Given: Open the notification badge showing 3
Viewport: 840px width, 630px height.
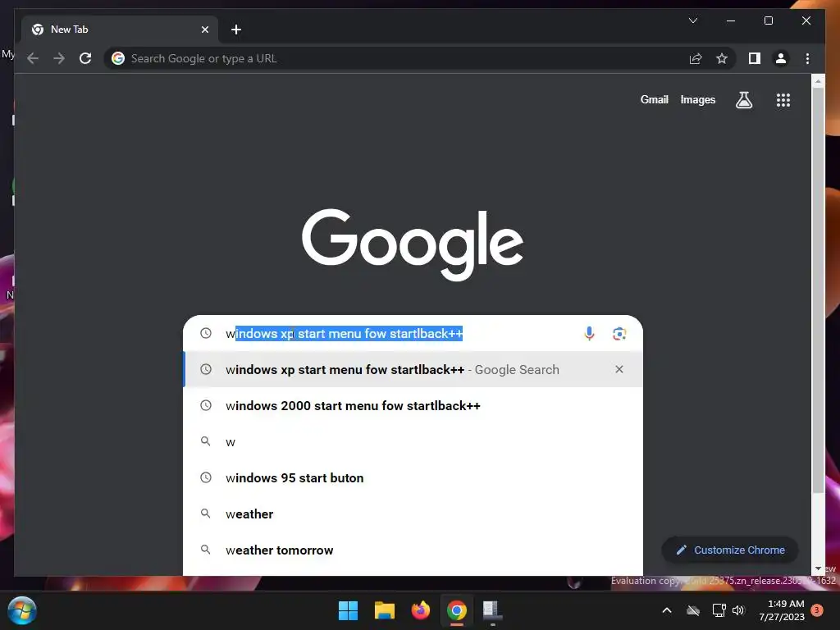Looking at the screenshot, I should click(x=817, y=610).
